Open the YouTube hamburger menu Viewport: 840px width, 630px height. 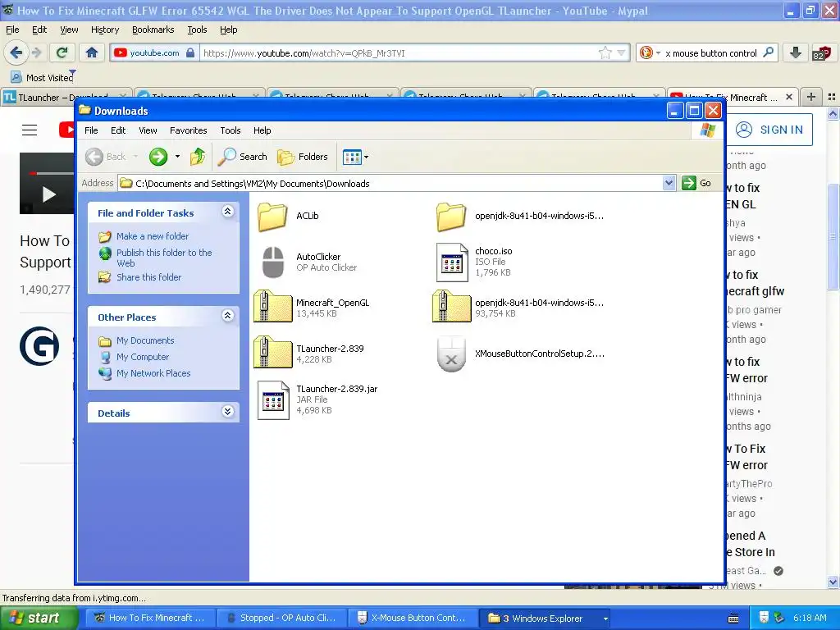pyautogui.click(x=30, y=130)
